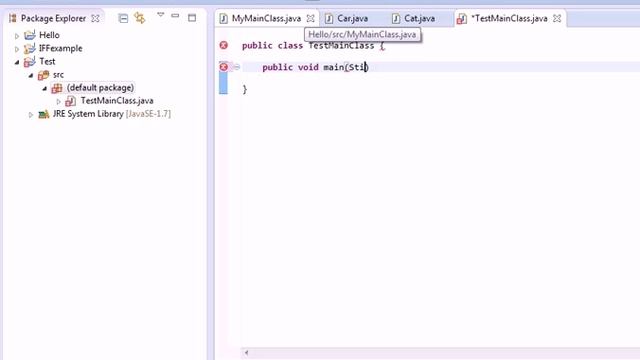Select IFFexample project name
This screenshot has width=640, height=360.
point(60,48)
